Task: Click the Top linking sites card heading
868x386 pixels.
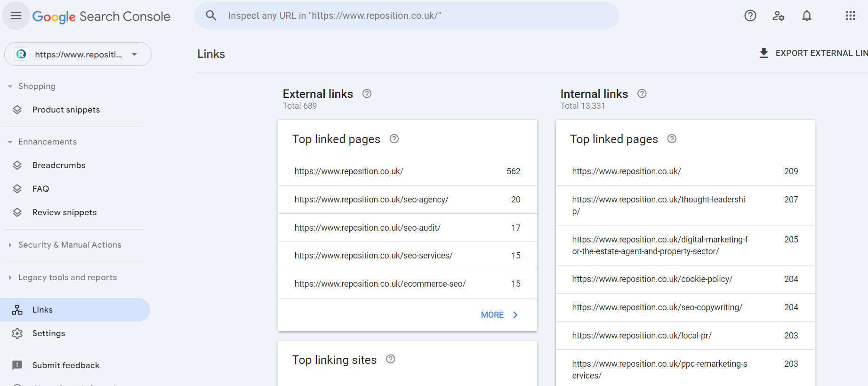Action: (335, 360)
